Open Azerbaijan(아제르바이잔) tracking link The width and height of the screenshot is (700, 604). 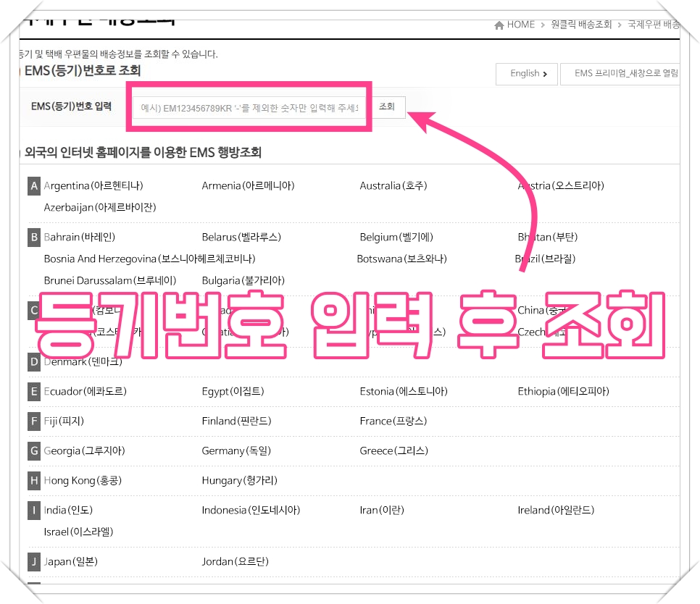pos(100,207)
